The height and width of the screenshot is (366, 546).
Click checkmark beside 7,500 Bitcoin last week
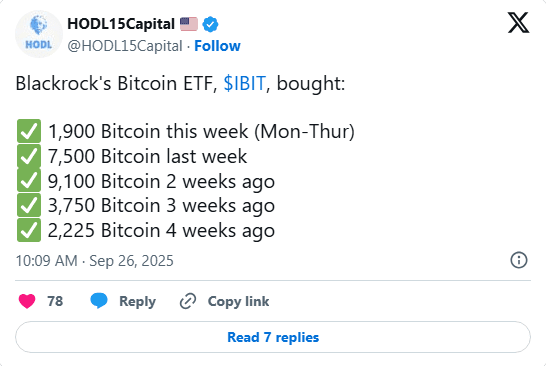29,156
